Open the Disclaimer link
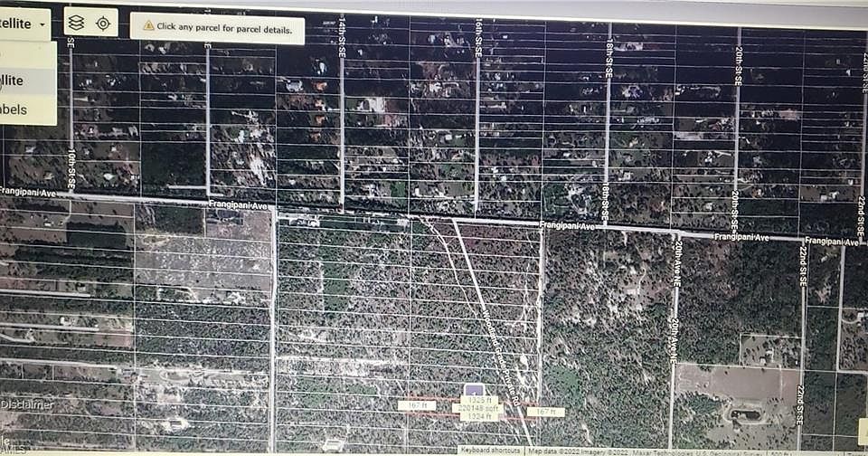868x456 pixels. 27,404
